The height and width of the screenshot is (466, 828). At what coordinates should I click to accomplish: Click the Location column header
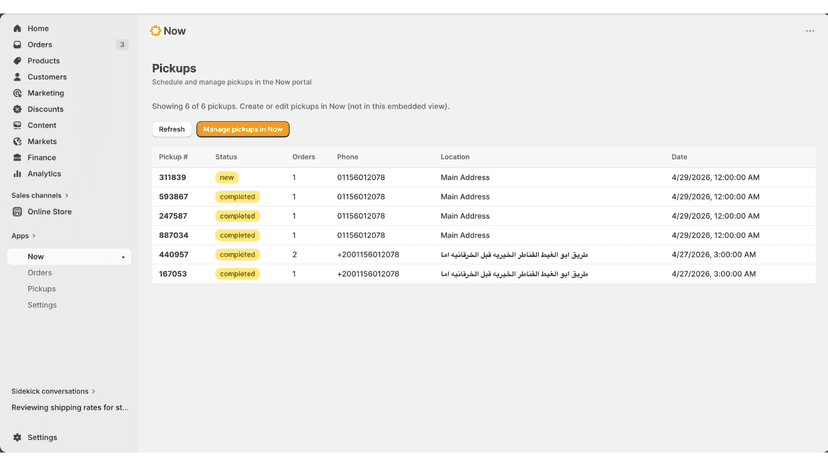click(455, 157)
